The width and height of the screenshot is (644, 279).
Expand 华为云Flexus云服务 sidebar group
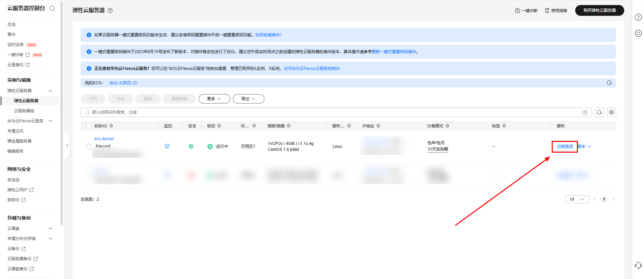coord(50,121)
